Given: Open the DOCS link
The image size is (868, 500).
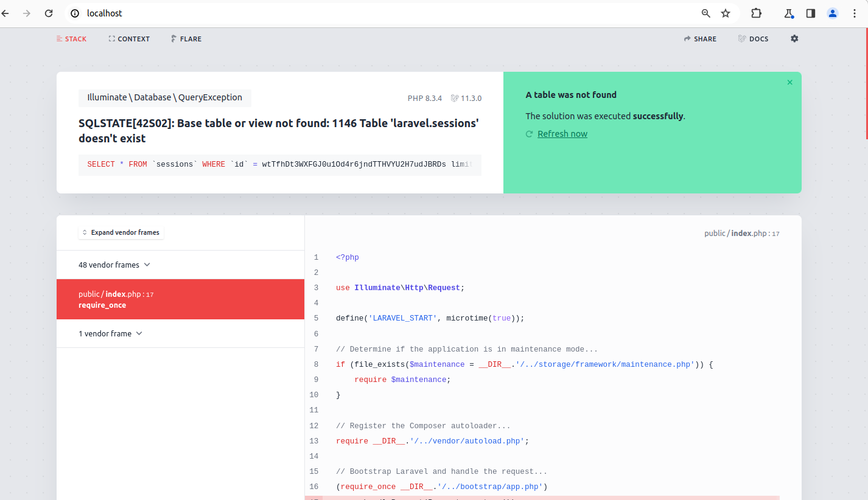Looking at the screenshot, I should point(754,39).
